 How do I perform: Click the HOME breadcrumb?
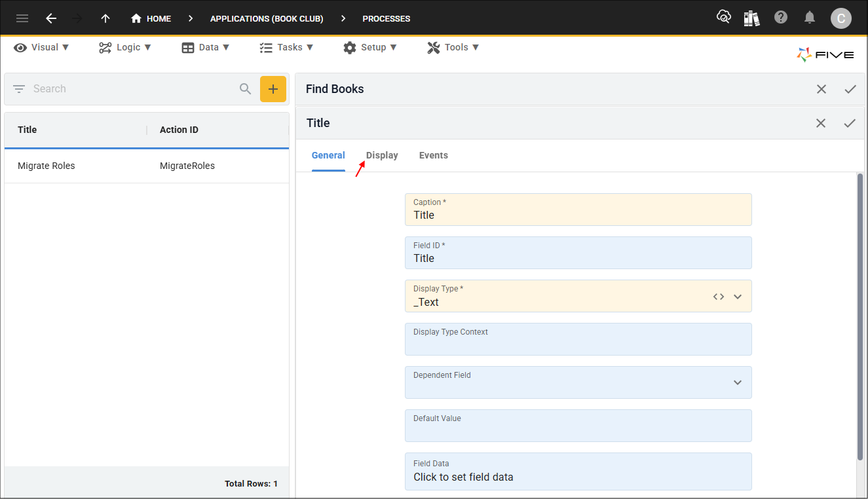[151, 18]
